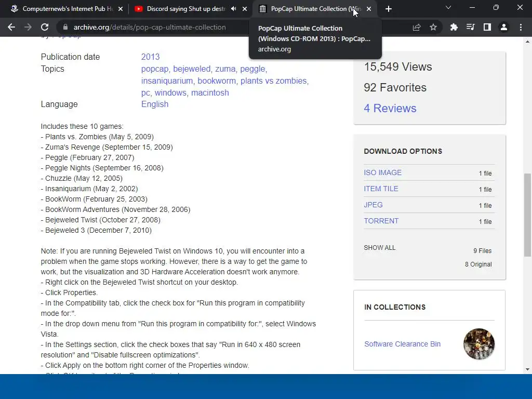
Task: Open a new browser tab
Action: pos(389,9)
